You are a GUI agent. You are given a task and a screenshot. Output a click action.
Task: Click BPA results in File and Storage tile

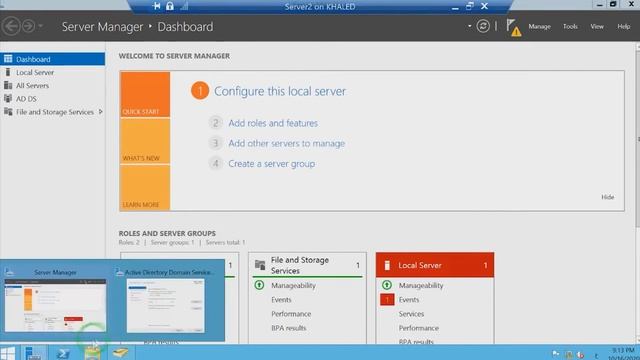pos(289,328)
